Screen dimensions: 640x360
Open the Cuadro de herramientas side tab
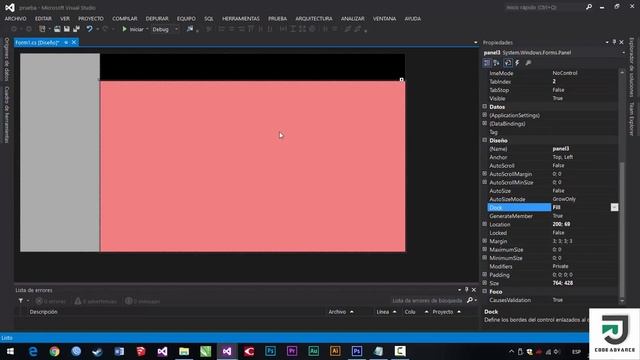pos(7,114)
